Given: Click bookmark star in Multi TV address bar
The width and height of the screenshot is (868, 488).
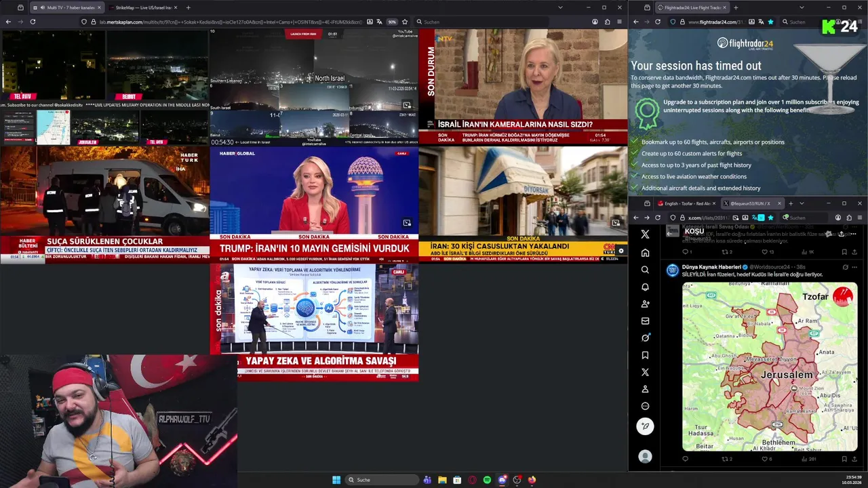Looking at the screenshot, I should [405, 22].
